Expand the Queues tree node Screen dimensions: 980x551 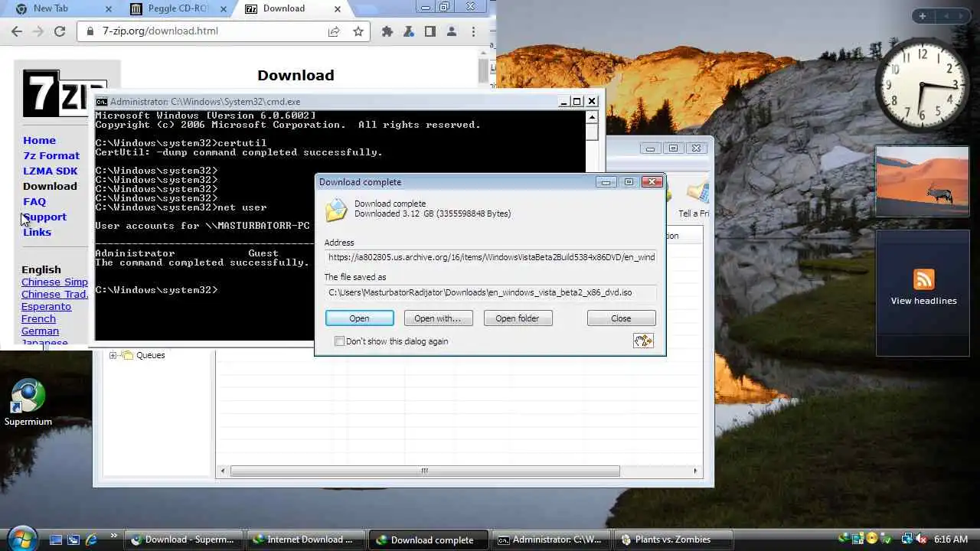[113, 355]
